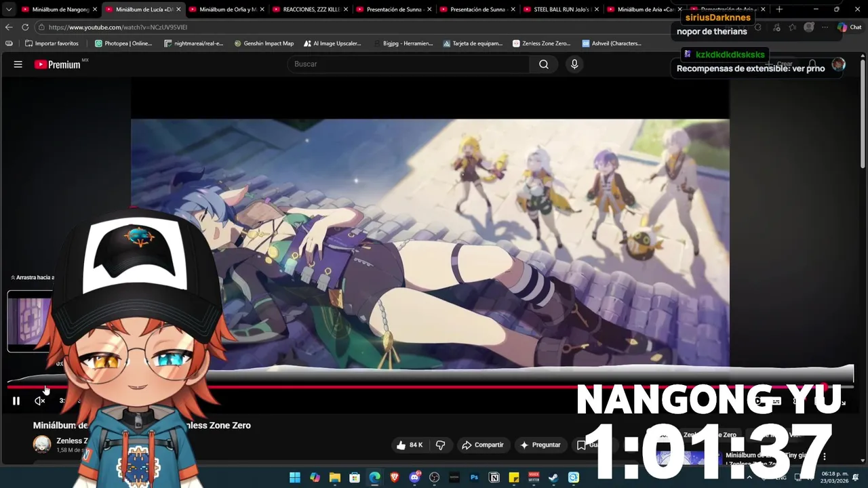Viewport: 868px width, 488px height.
Task: Show hidden system tray icons chevron
Action: coord(749,477)
